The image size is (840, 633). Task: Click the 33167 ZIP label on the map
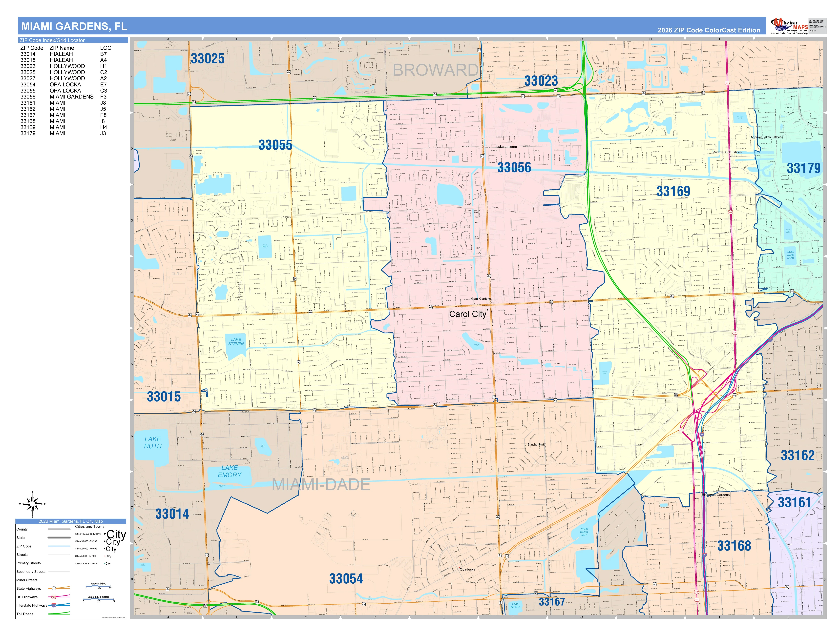(x=552, y=602)
